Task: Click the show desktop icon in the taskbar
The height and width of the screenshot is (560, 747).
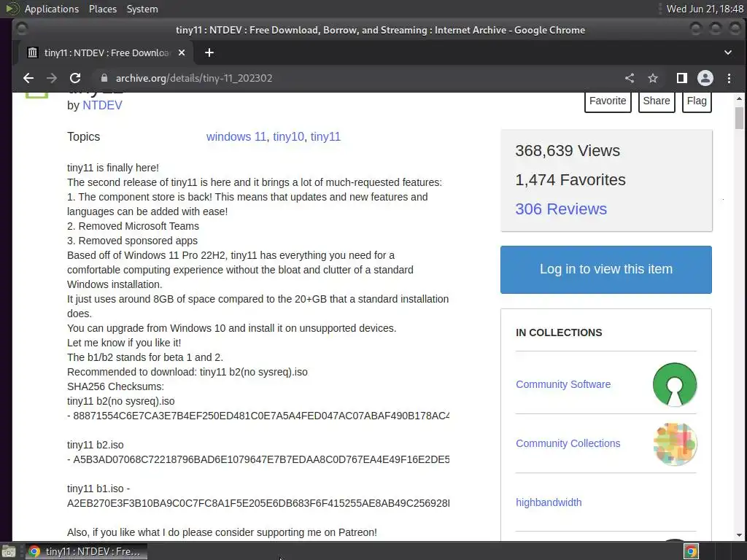Action: (x=9, y=551)
